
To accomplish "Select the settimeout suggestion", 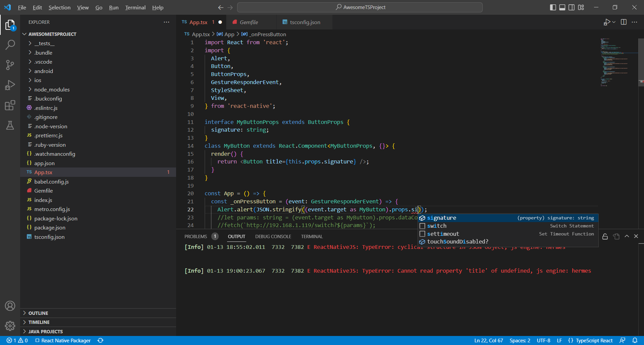I will [508, 234].
